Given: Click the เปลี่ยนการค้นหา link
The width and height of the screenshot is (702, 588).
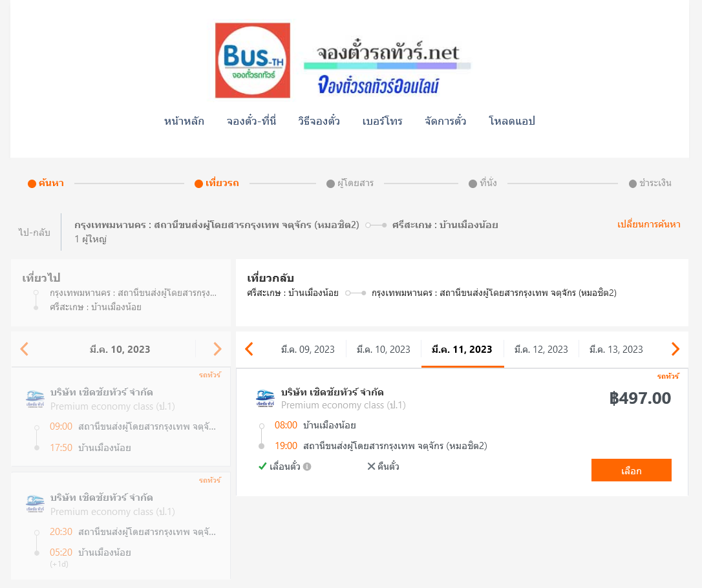Looking at the screenshot, I should [649, 224].
